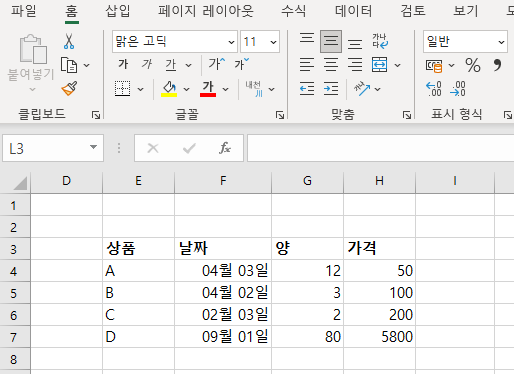Open the 파일 menu tab
This screenshot has height=374, width=514.
pos(24,11)
